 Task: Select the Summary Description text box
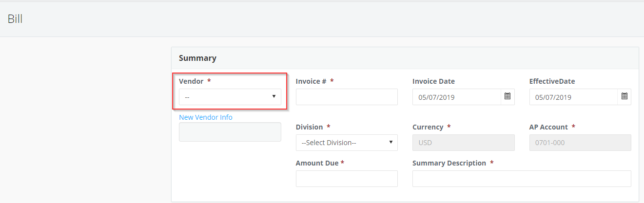(x=522, y=179)
